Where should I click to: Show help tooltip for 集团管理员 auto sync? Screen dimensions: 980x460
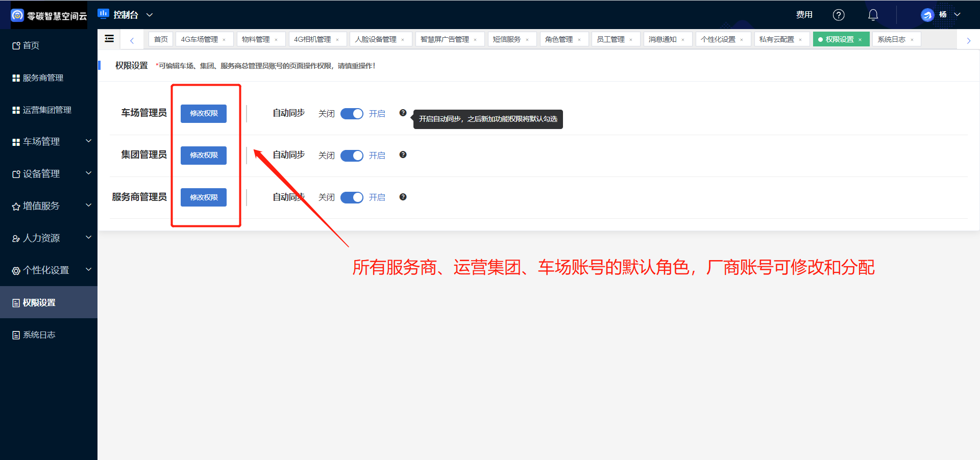(x=403, y=155)
